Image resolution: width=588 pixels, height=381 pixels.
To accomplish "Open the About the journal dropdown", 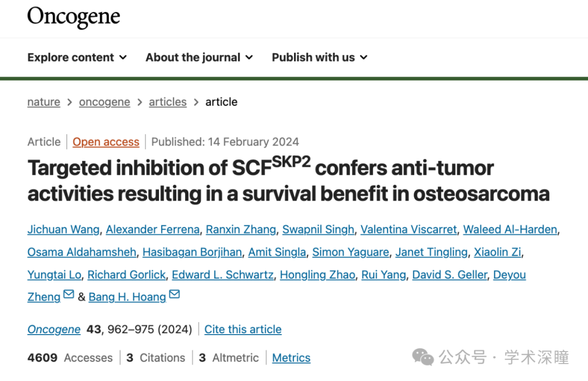I will [x=199, y=57].
